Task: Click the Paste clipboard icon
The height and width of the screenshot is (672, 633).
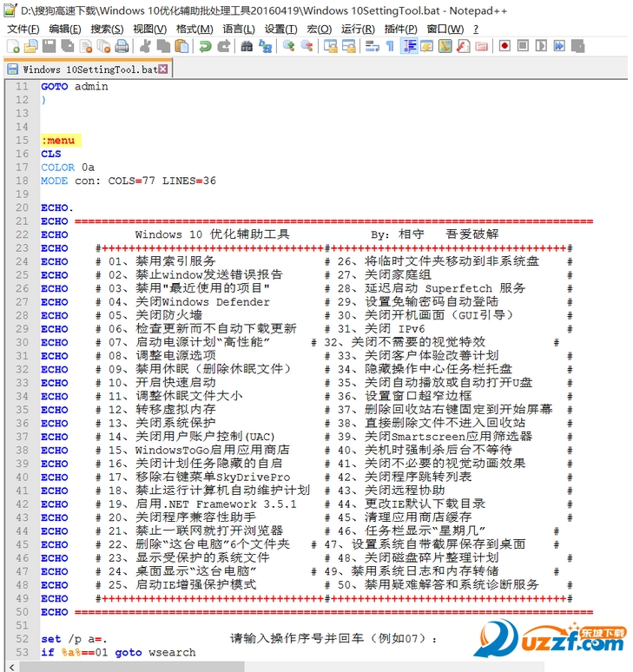Action: pos(181,46)
